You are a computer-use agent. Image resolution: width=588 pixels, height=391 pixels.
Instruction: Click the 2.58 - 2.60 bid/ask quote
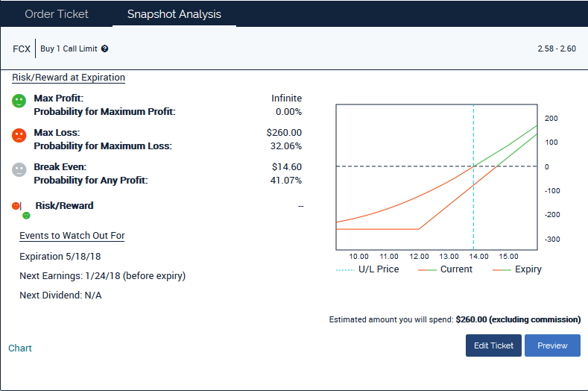556,49
